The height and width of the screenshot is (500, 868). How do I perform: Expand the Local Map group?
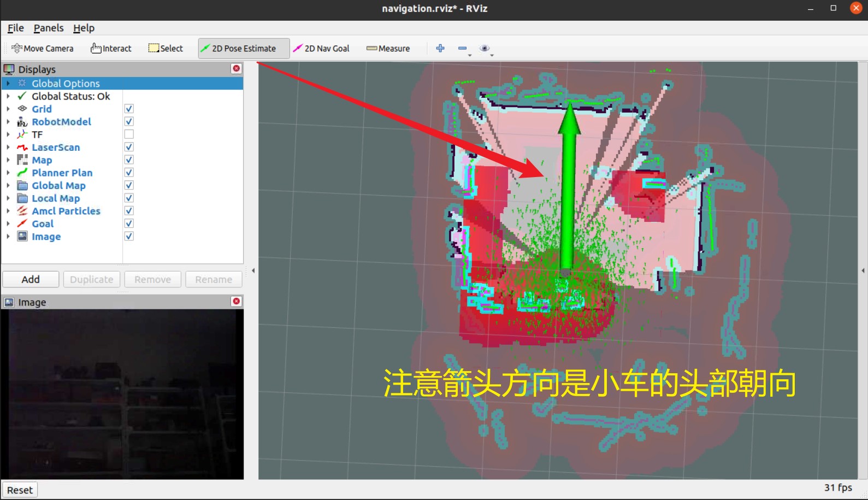pyautogui.click(x=8, y=198)
